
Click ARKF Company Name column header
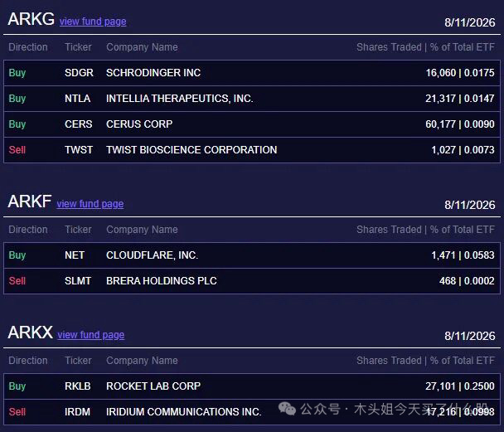coord(142,230)
